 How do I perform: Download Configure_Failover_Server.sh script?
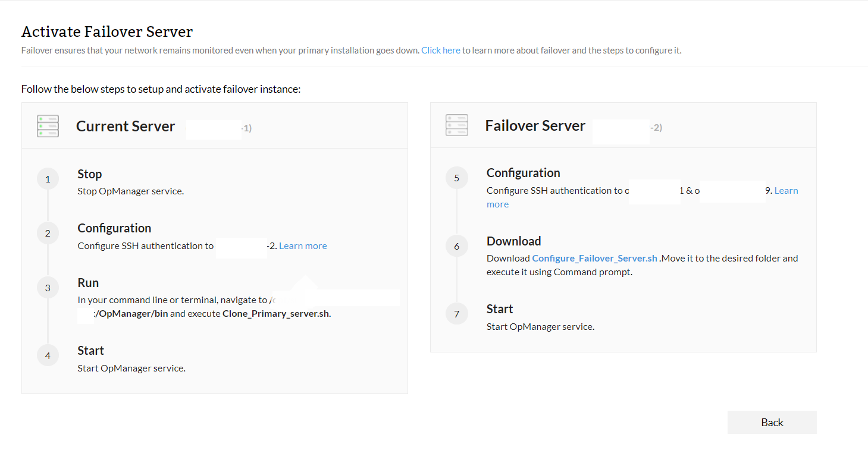(x=594, y=259)
